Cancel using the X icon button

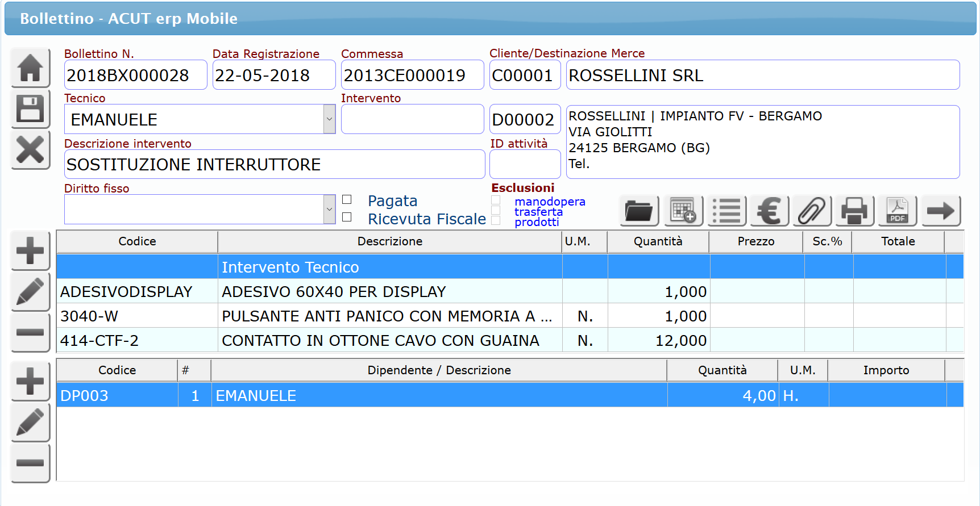pos(30,150)
